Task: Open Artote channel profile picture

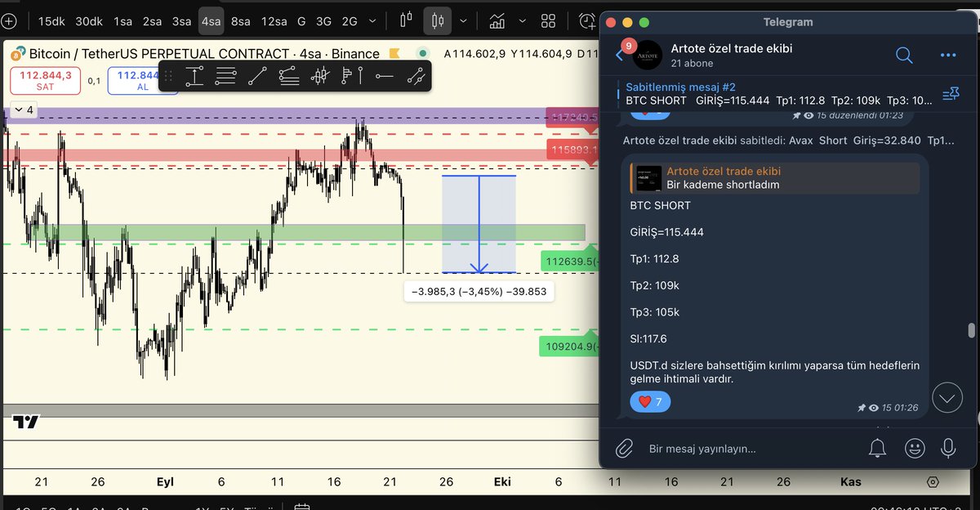Action: point(648,55)
